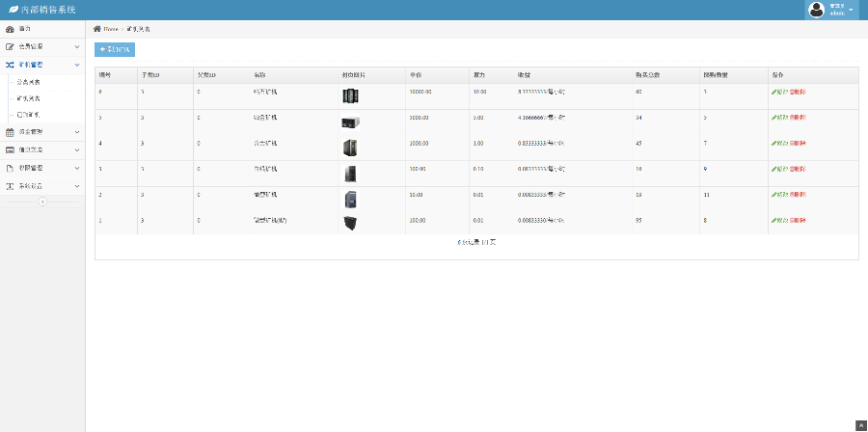
Task: Open the admin account dropdown caret
Action: (x=852, y=10)
